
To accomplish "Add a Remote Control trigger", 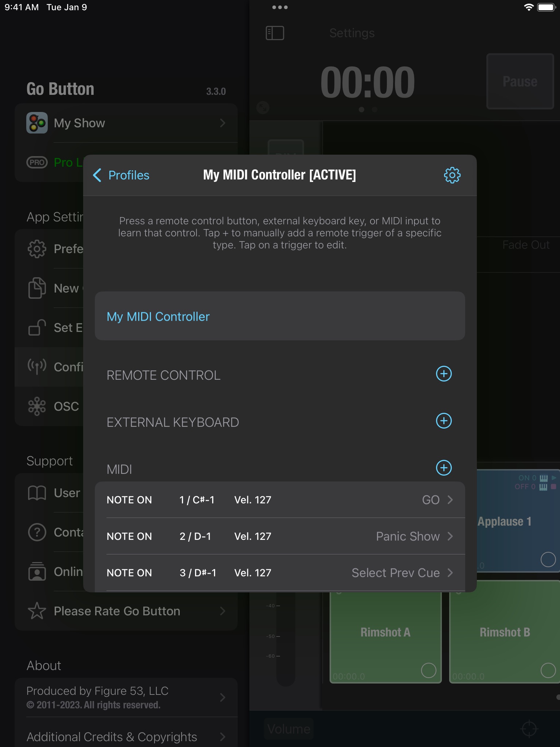I will pyautogui.click(x=444, y=374).
